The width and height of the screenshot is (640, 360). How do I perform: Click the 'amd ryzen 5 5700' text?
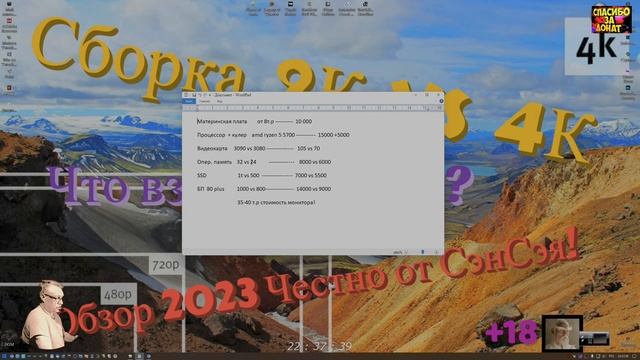tap(273, 135)
